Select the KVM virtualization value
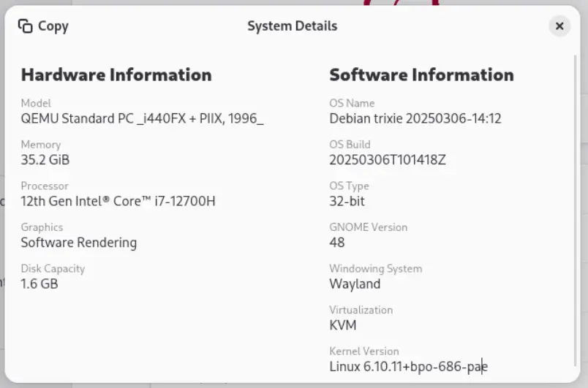The image size is (588, 388). click(342, 325)
